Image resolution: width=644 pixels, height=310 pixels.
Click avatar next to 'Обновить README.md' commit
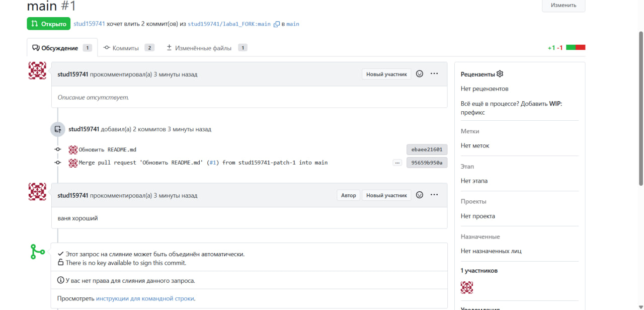tap(73, 149)
